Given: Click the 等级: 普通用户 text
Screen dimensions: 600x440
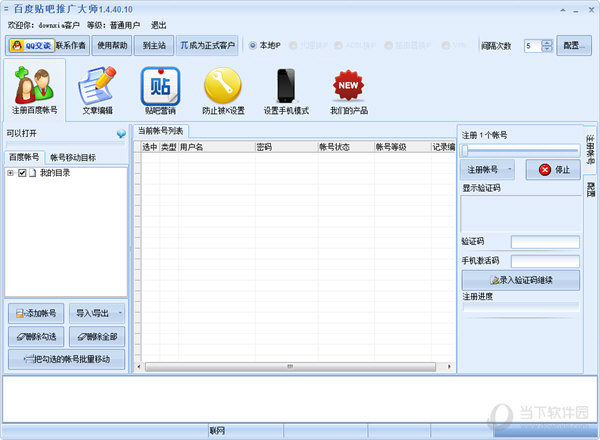Looking at the screenshot, I should (x=113, y=25).
